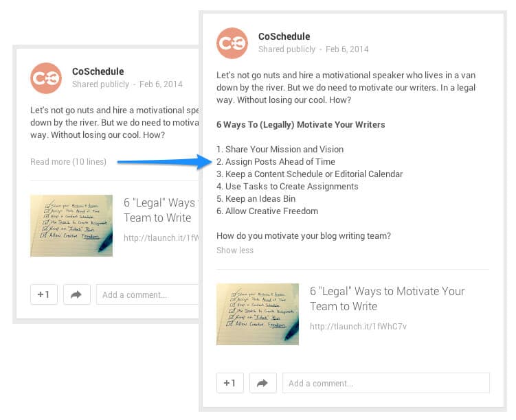This screenshot has width=516, height=420.
Task: Hit the +1 button on the expanded post
Action: pyautogui.click(x=229, y=383)
